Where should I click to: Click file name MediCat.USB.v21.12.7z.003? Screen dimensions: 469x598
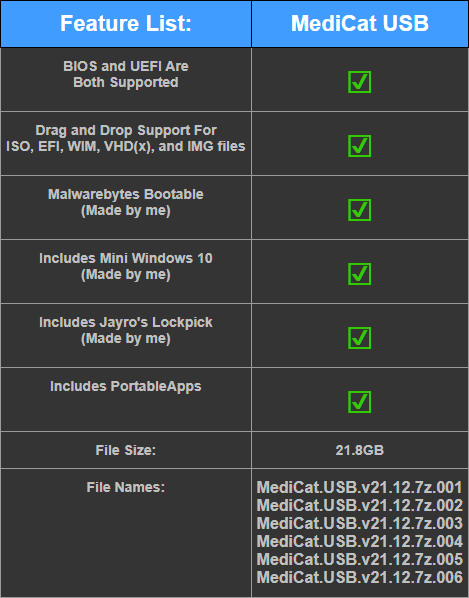point(360,523)
